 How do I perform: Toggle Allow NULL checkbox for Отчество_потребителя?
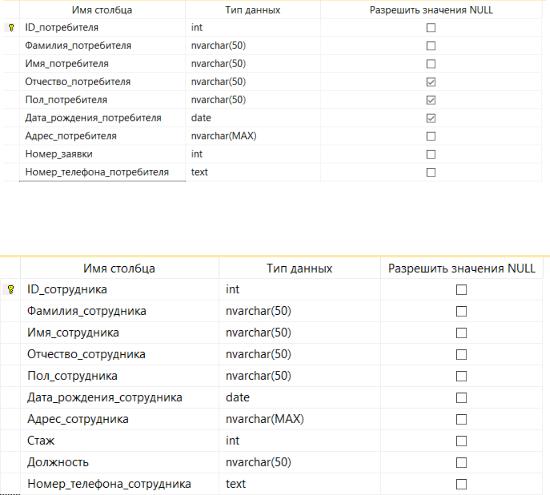point(431,82)
